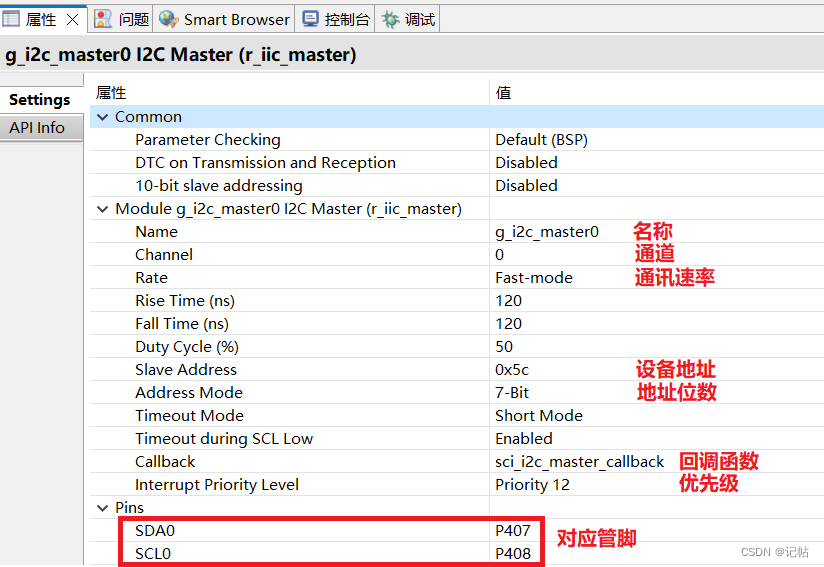Click the SDA0 pin value P407
Viewport: 824px width, 567px height.
[x=513, y=531]
